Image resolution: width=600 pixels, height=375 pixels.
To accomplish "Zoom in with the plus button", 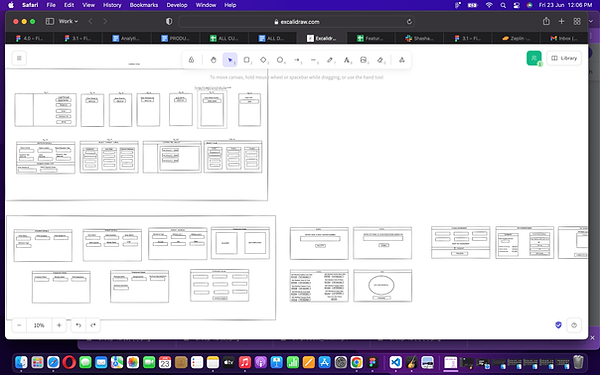I will pyautogui.click(x=59, y=325).
